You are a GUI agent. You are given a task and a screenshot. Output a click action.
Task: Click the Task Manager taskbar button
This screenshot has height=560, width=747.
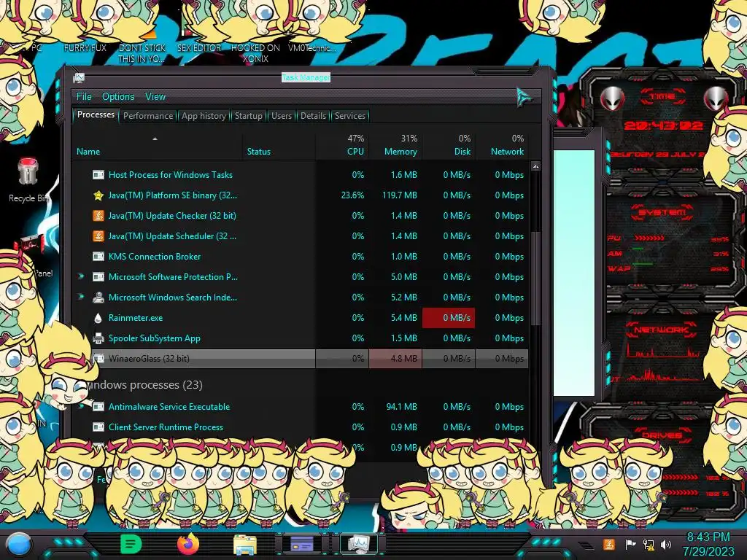tap(358, 544)
